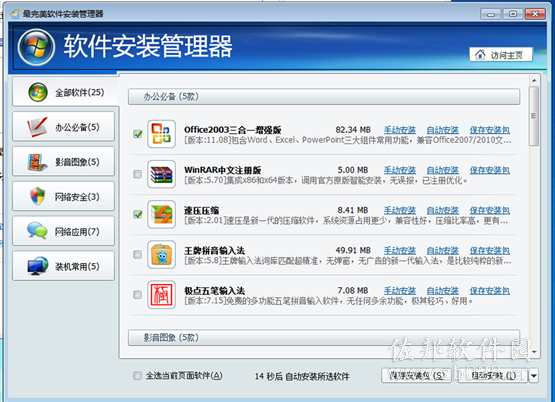Check the WinRAR中文注册版 checkbox

[x=137, y=174]
